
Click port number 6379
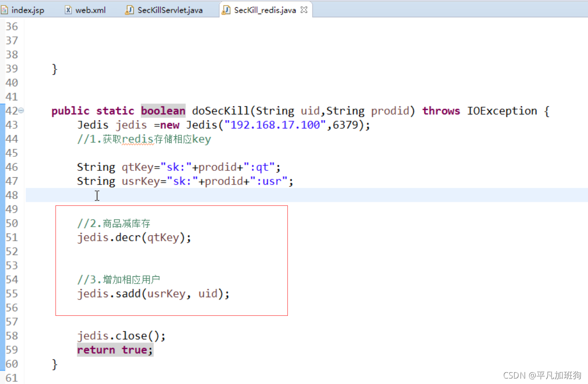pyautogui.click(x=346, y=125)
